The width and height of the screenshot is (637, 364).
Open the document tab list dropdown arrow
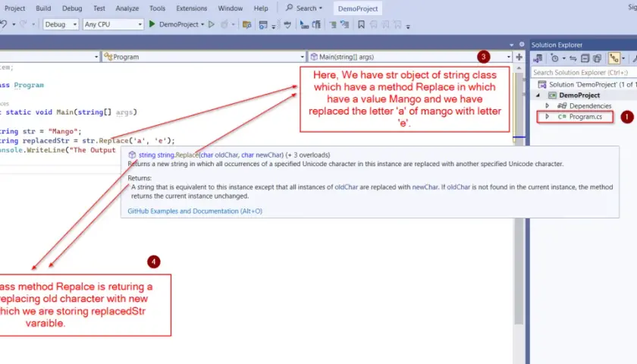pyautogui.click(x=511, y=45)
